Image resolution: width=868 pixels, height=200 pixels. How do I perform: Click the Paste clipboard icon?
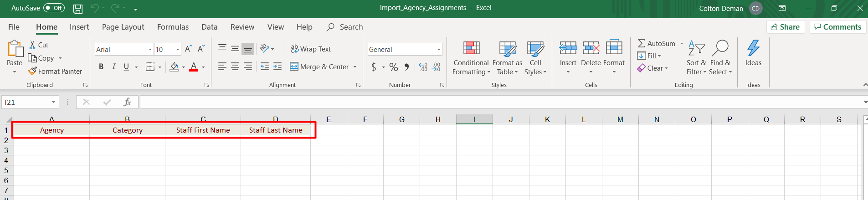click(x=15, y=49)
